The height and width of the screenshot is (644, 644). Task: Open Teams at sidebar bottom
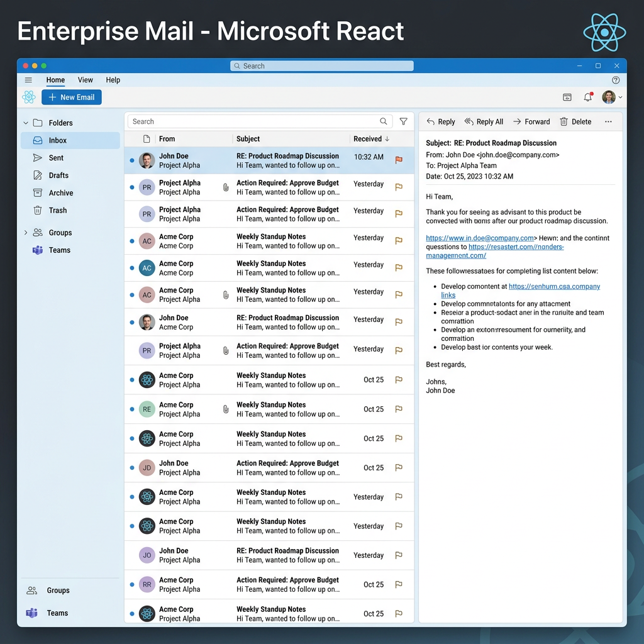(x=47, y=613)
